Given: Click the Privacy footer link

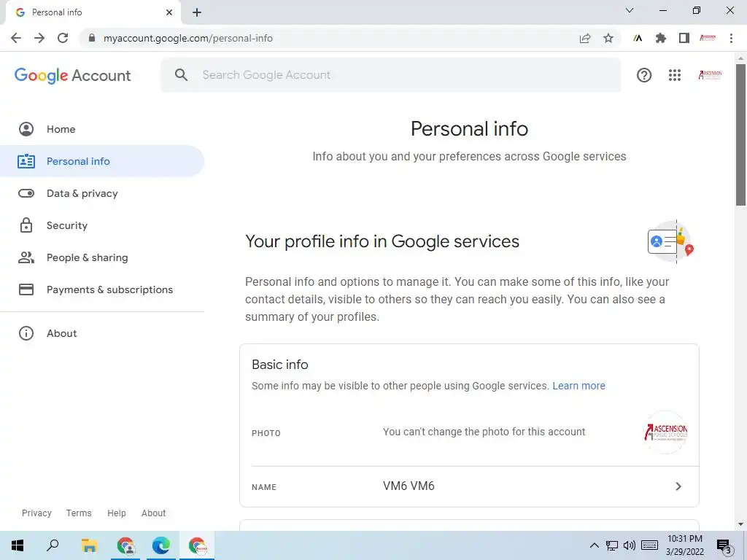Looking at the screenshot, I should 36,513.
